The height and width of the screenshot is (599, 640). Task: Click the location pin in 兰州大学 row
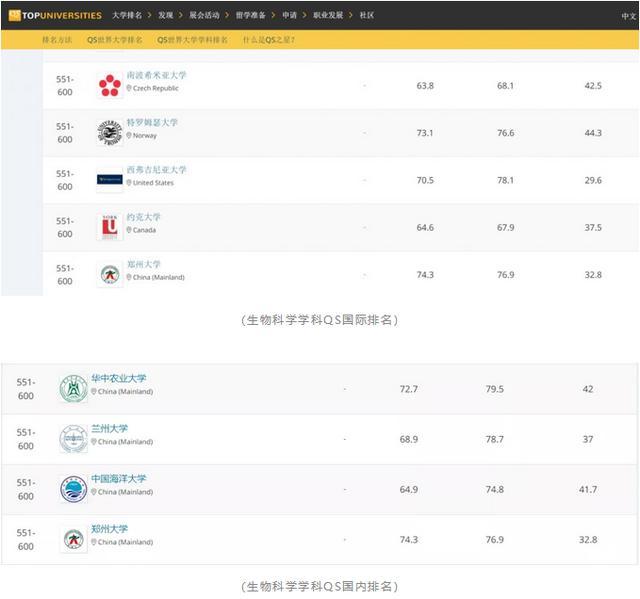point(94,441)
